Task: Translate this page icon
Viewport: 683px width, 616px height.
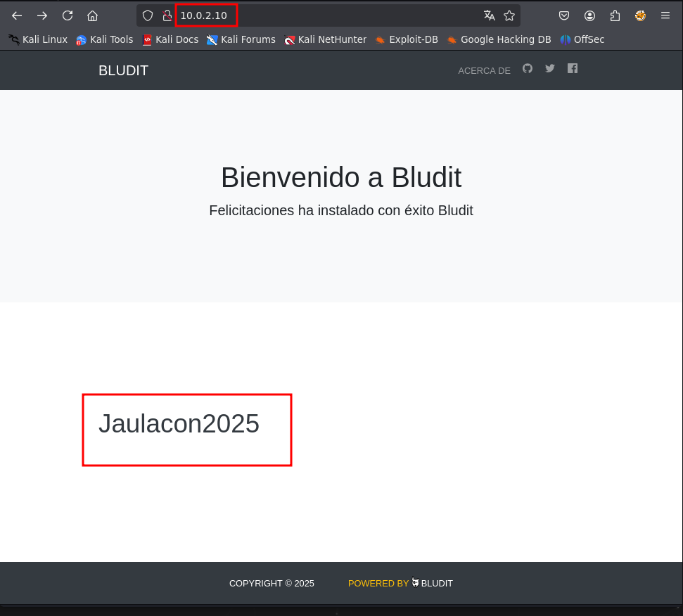Action: tap(489, 15)
